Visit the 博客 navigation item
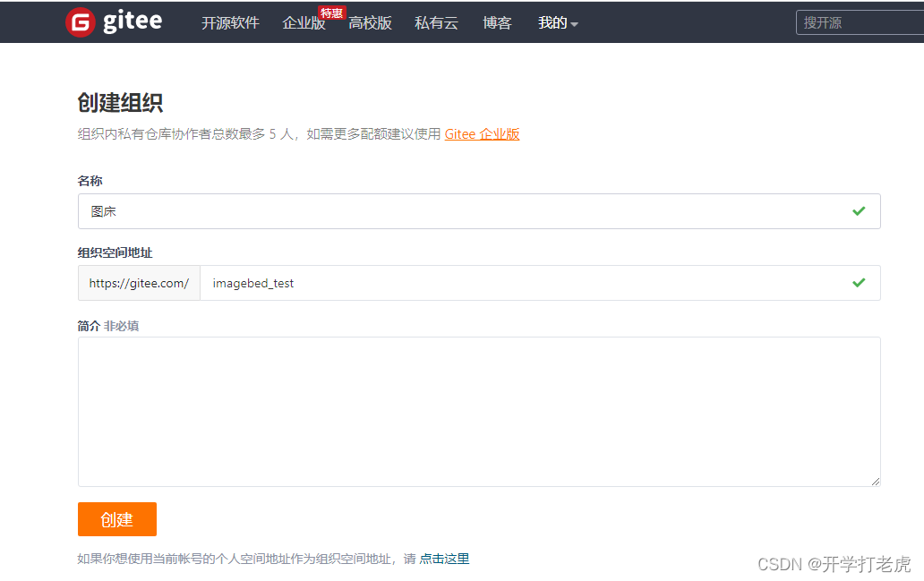The width and height of the screenshot is (924, 581). [x=497, y=23]
